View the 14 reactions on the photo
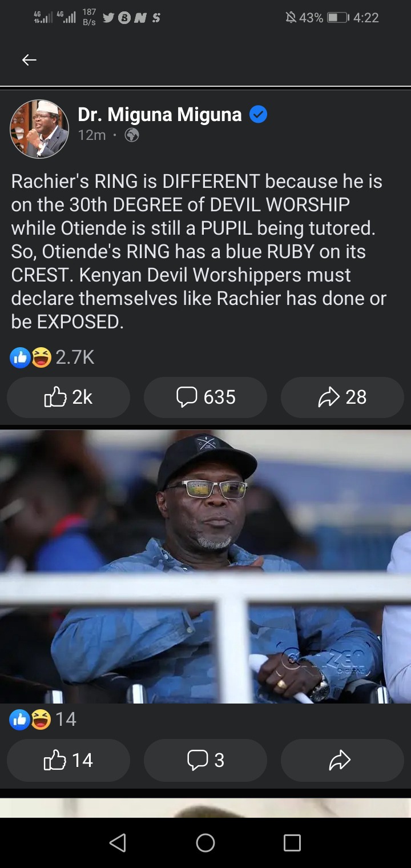 (x=43, y=719)
